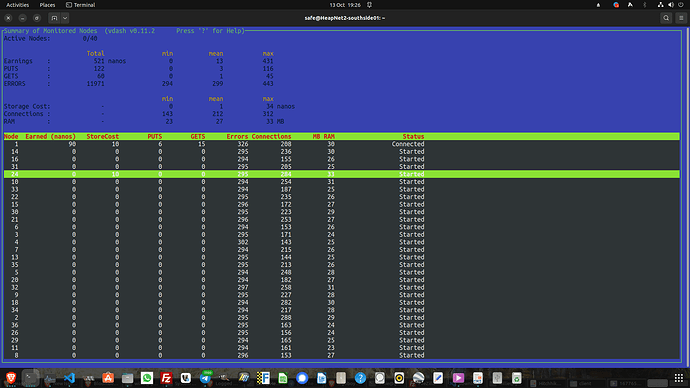
Task: Open WhatsApp from the dock
Action: click(x=147, y=378)
